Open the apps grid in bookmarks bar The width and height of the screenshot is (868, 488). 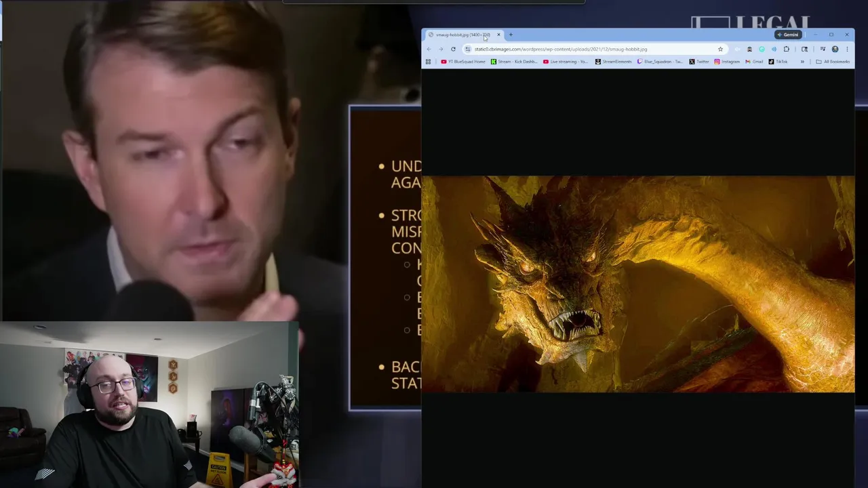tap(428, 62)
